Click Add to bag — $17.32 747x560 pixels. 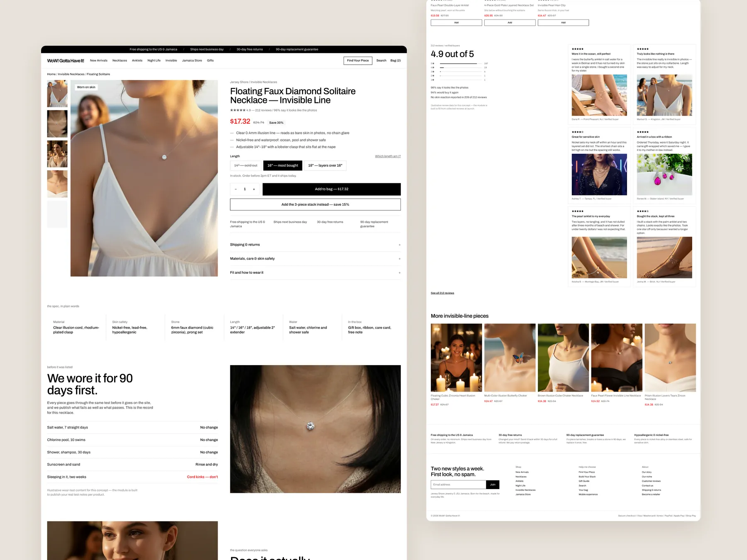pos(332,189)
